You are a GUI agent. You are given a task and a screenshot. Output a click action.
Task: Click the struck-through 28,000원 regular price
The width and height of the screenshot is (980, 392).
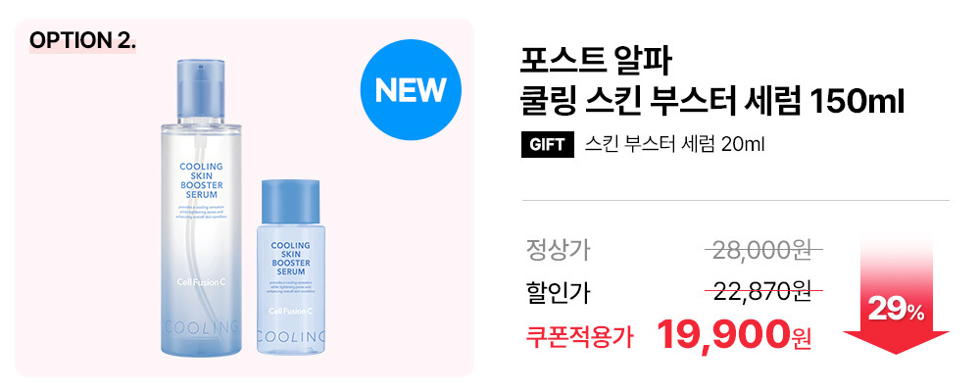pos(762,251)
